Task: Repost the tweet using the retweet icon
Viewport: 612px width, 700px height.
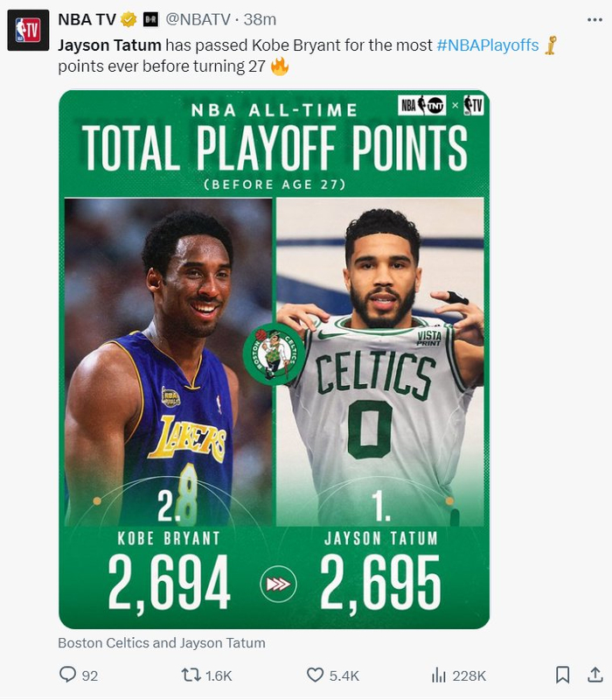Action: (190, 675)
